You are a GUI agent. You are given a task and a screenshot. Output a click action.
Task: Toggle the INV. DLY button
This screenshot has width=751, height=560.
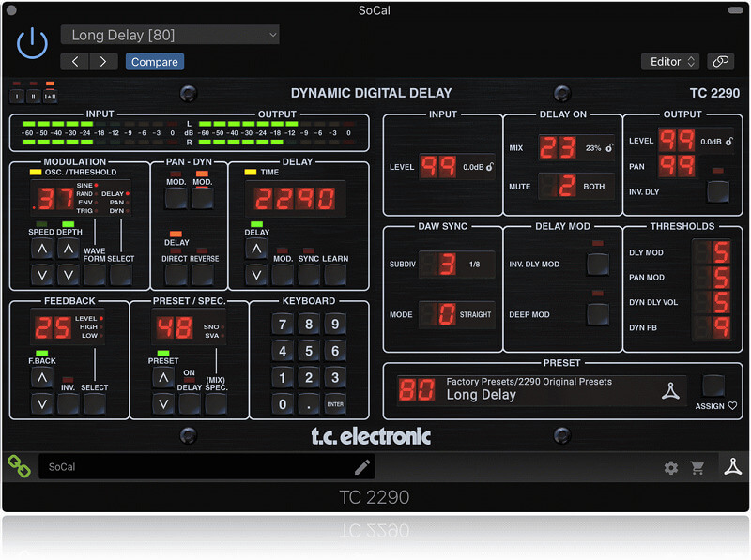pos(717,191)
